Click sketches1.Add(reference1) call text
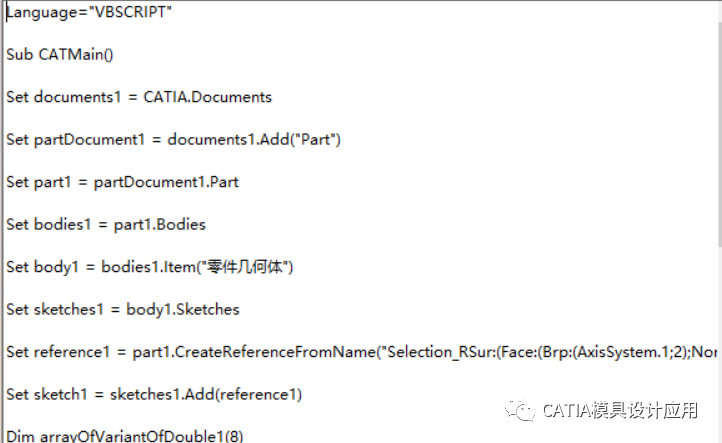Viewport: 722px width, 443px height. (206, 395)
